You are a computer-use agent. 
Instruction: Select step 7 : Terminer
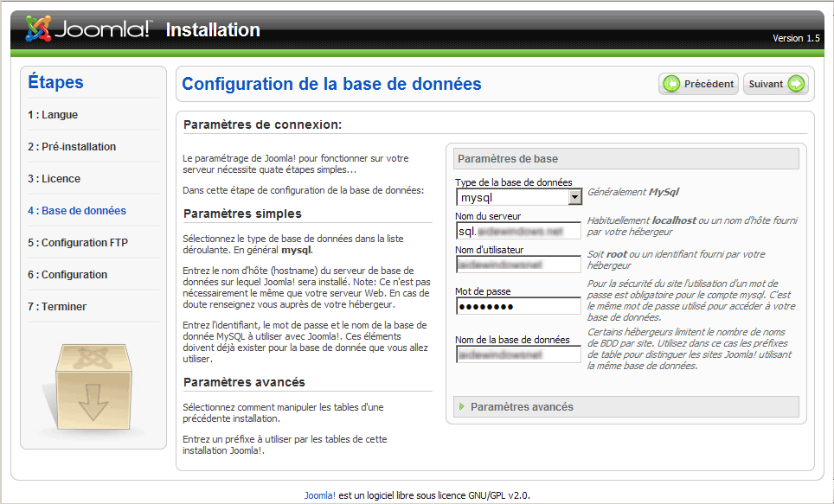57,306
